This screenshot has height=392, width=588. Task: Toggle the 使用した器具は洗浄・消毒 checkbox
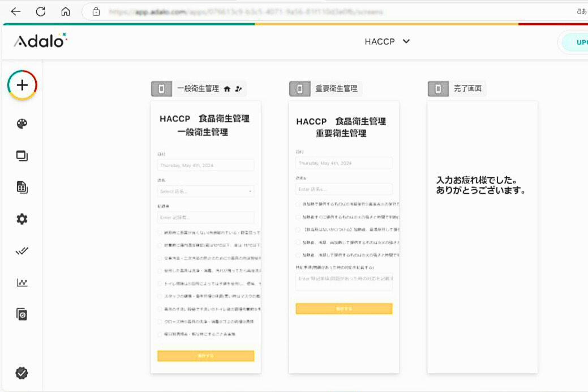(x=160, y=271)
